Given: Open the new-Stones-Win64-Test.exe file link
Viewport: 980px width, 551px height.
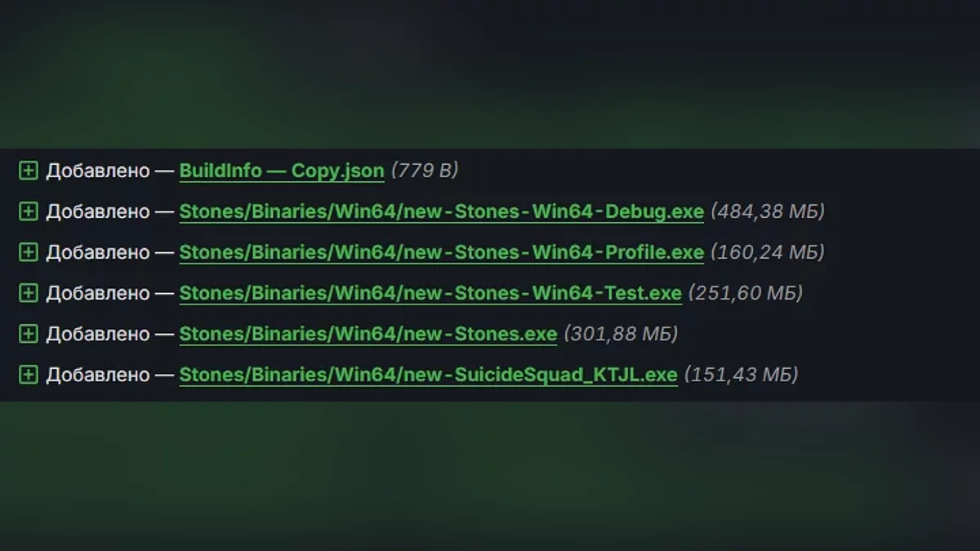Looking at the screenshot, I should click(430, 293).
